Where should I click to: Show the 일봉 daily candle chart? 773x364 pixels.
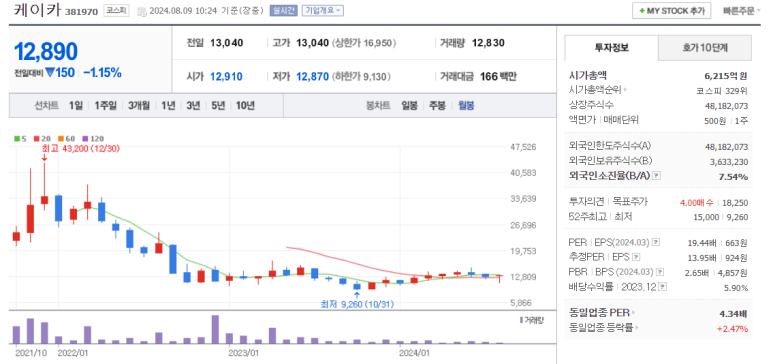coord(409,105)
